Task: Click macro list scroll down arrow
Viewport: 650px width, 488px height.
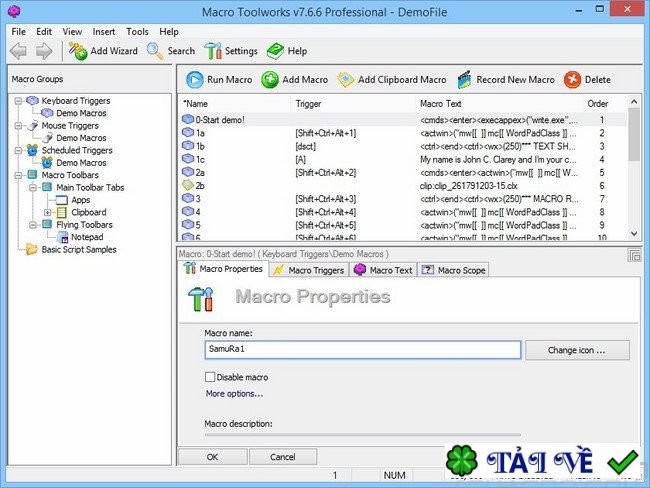Action: pos(634,234)
